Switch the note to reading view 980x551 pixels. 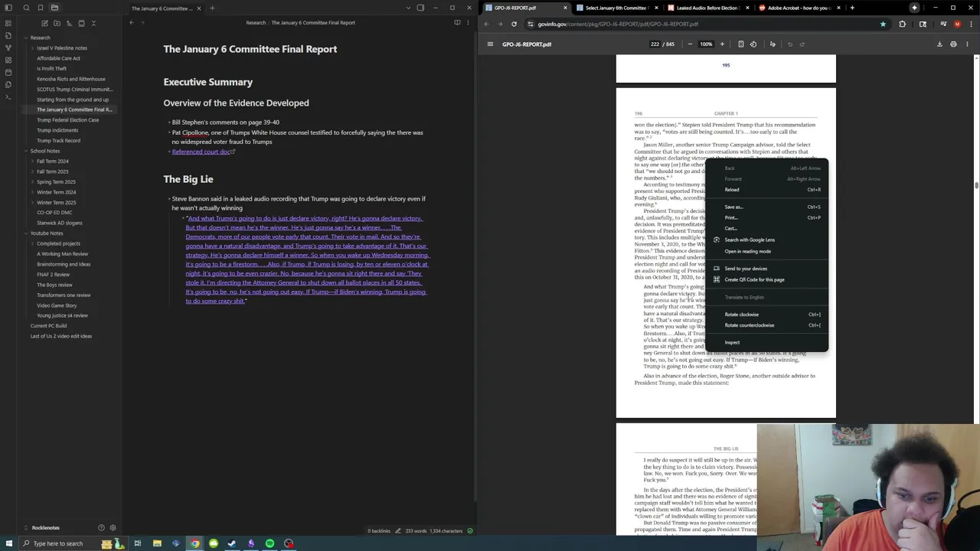[457, 23]
